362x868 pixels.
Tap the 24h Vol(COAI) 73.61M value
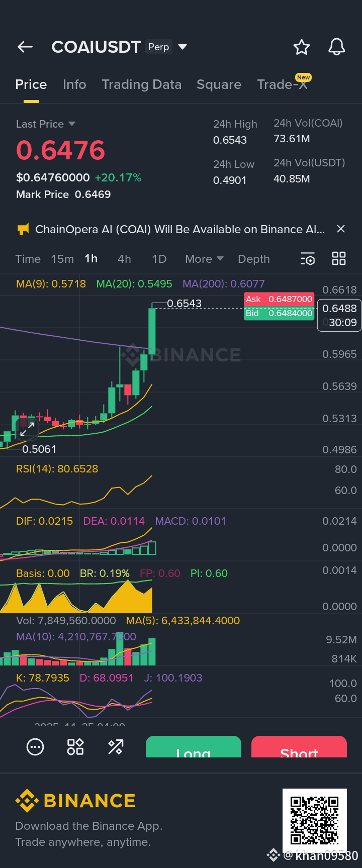pyautogui.click(x=292, y=139)
